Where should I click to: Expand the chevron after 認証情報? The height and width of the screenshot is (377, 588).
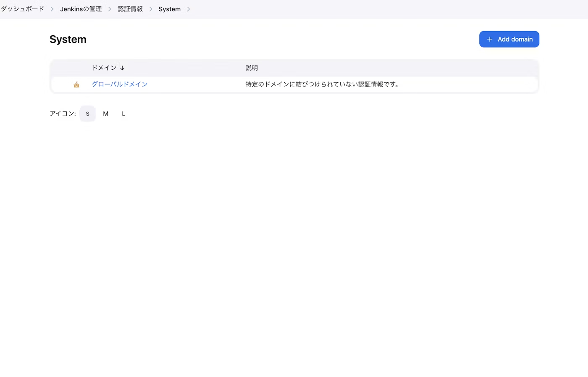(x=151, y=9)
